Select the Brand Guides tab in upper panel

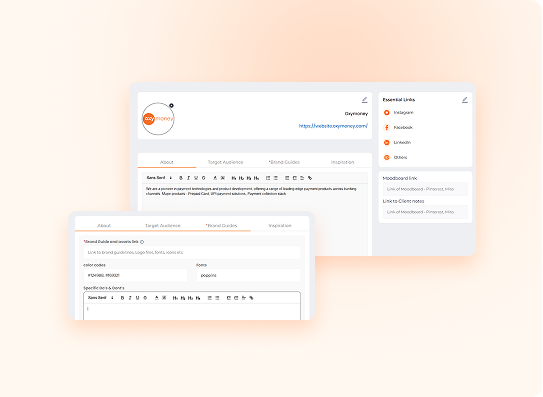(x=284, y=162)
